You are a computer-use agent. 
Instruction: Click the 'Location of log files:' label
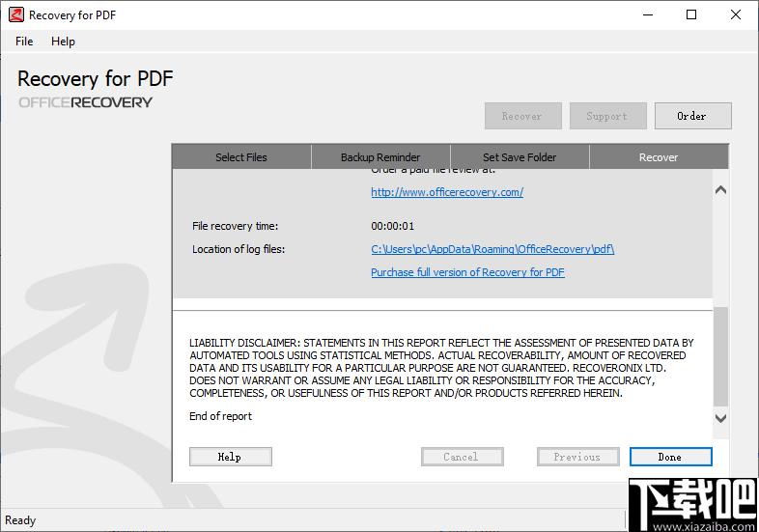tap(239, 249)
